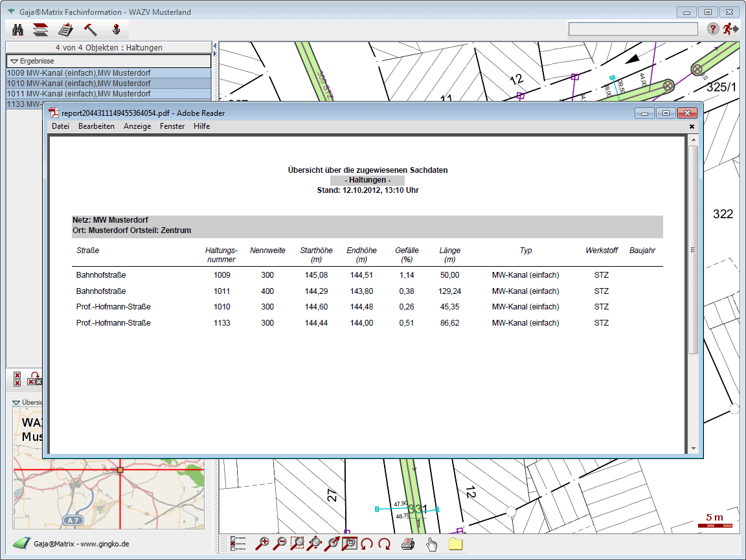Click the '4 von 4 Objekten : Haltungen' header button

click(x=109, y=47)
